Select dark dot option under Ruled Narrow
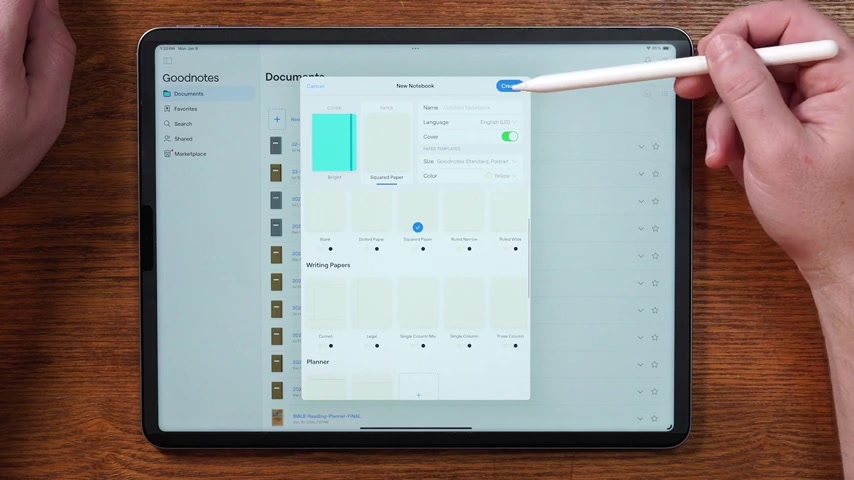 [469, 249]
